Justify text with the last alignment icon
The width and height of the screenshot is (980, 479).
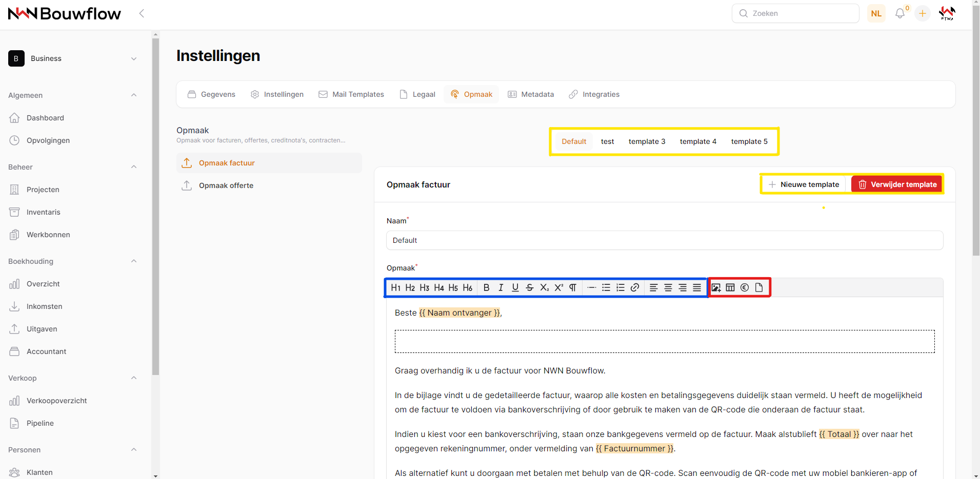[x=697, y=287]
